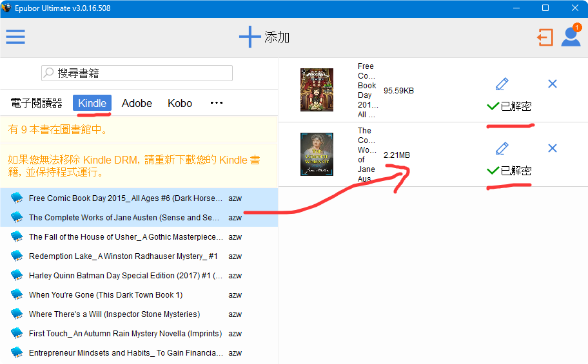The height and width of the screenshot is (364, 588).
Task: Click the search magnifier icon
Action: pyautogui.click(x=49, y=73)
